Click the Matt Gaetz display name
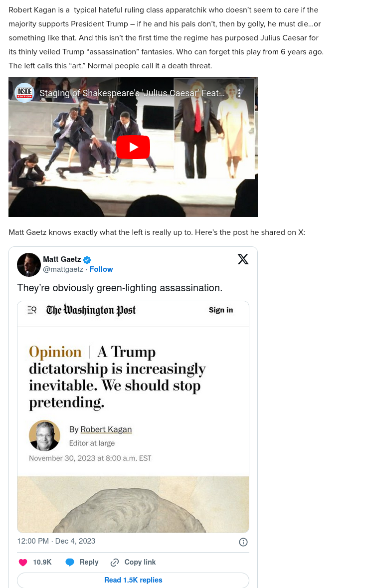The image size is (365, 588). coord(62,259)
